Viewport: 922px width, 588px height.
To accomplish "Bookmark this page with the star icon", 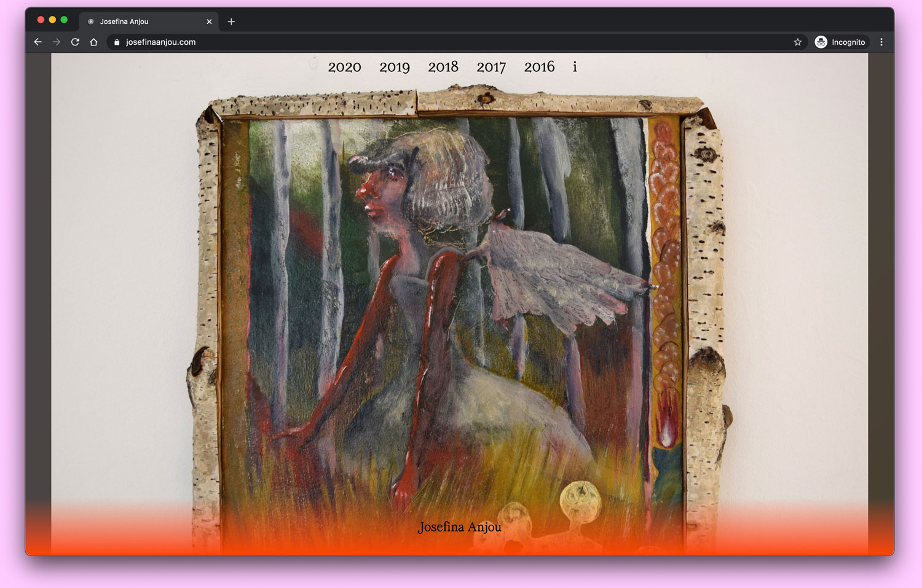I will 798,42.
